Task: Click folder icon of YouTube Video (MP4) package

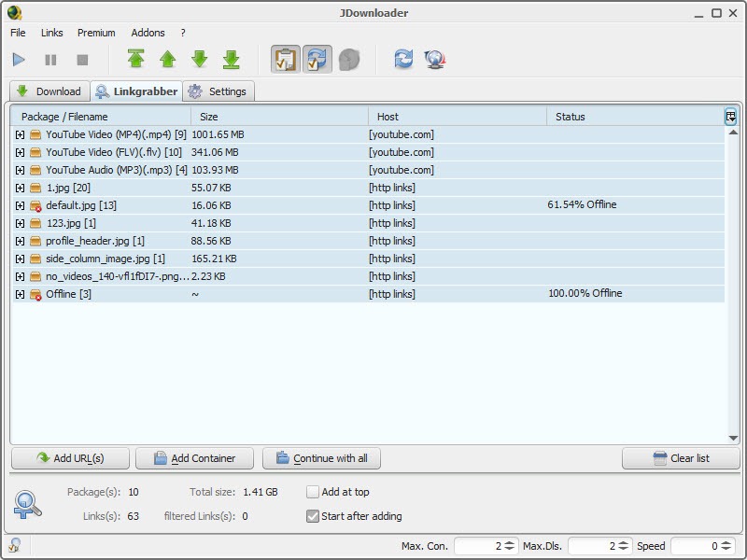Action: pyautogui.click(x=35, y=134)
